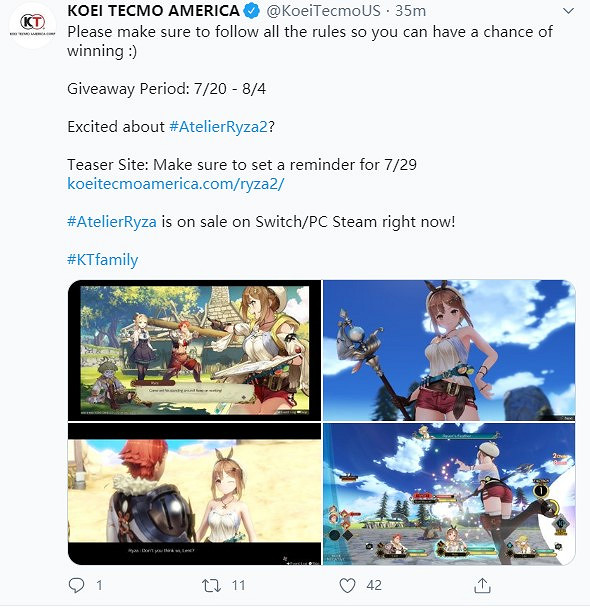Click the KOEI TECMO AMERICA display name
Viewport: 590px width, 610px height.
(x=153, y=11)
